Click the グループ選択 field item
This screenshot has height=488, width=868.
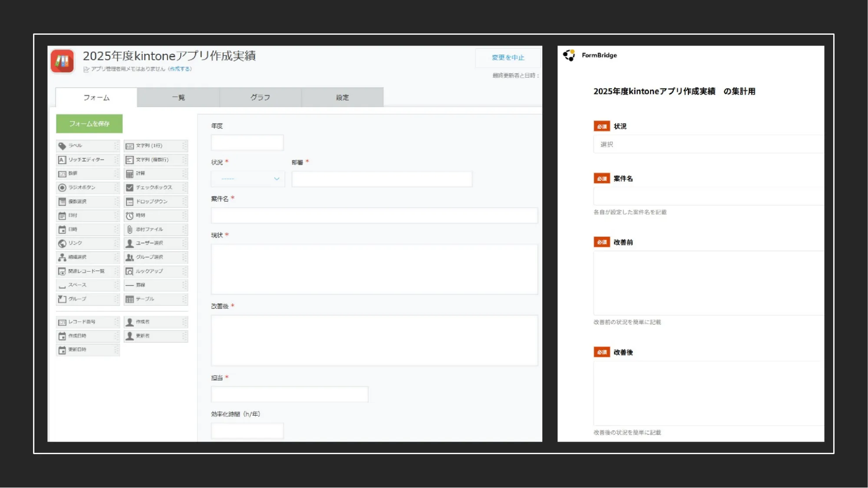coord(156,257)
